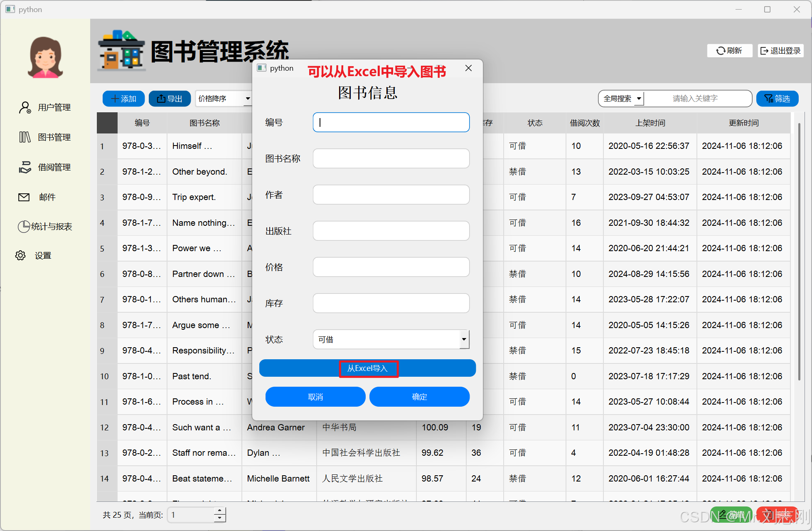Open the 图书管理 books icon

pos(25,137)
